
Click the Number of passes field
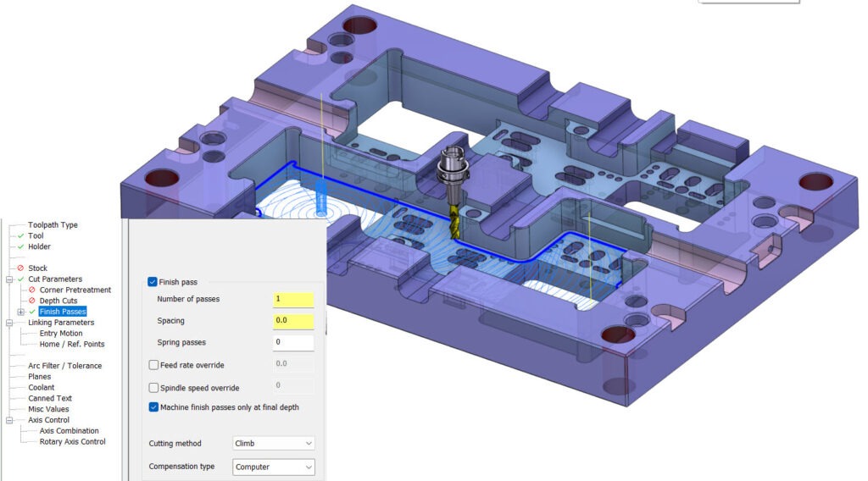click(293, 300)
